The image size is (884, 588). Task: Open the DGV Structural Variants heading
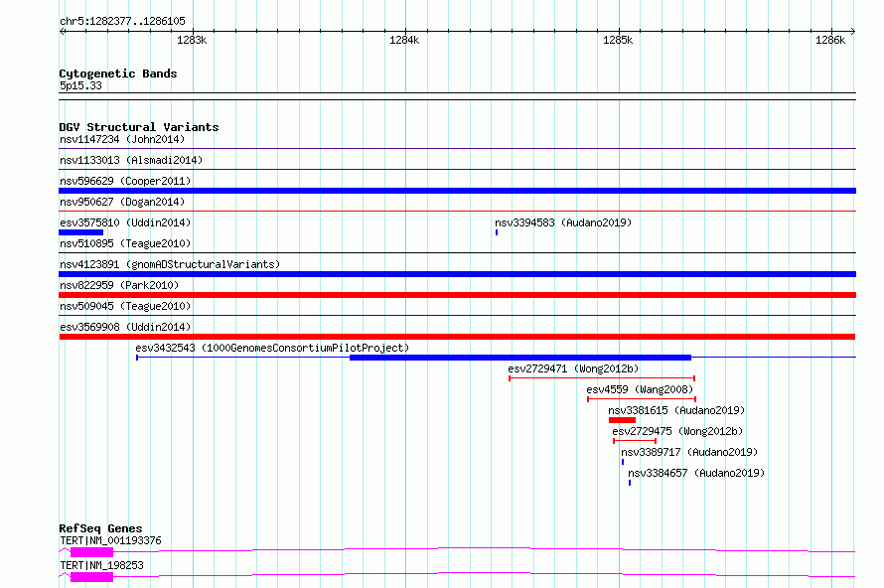(139, 127)
